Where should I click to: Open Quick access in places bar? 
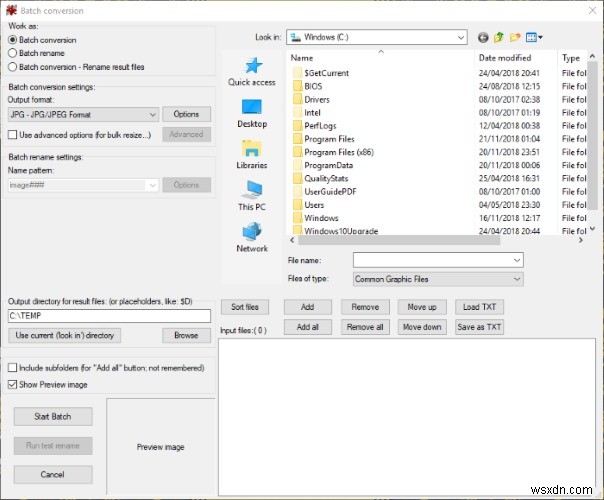(252, 72)
